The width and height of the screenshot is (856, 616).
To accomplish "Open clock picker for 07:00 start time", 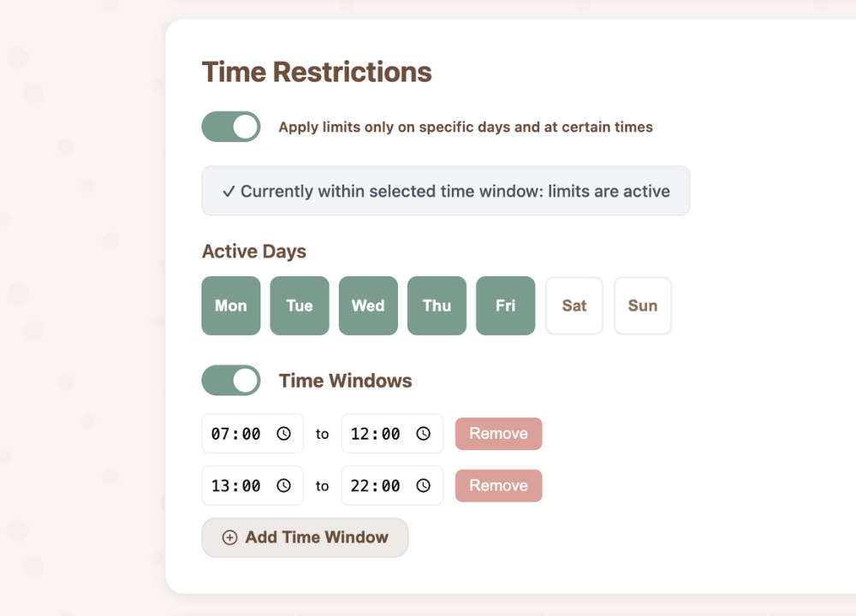I will (x=283, y=434).
